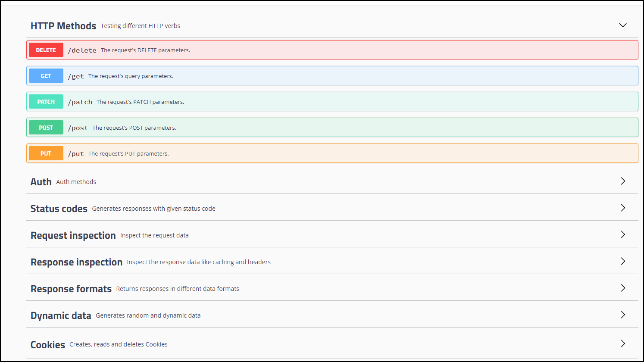Screen dimensions: 644x362
Task: Expand the /patch operation row
Action: click(x=332, y=102)
